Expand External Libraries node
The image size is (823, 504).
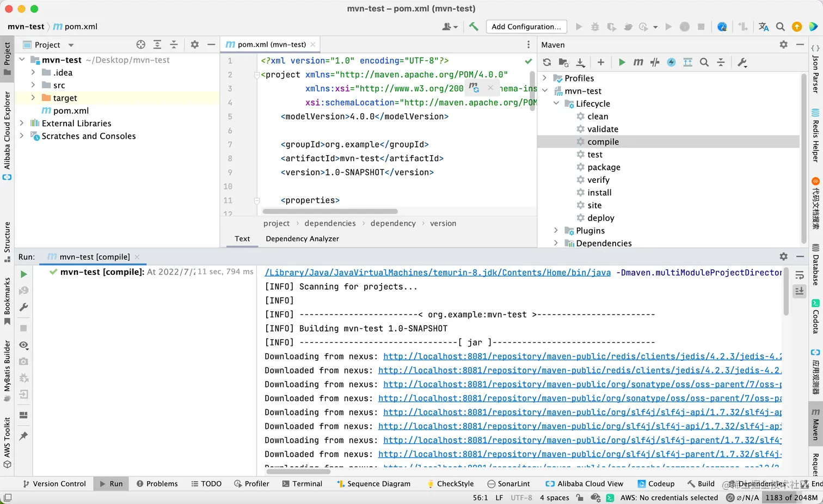tap(22, 124)
